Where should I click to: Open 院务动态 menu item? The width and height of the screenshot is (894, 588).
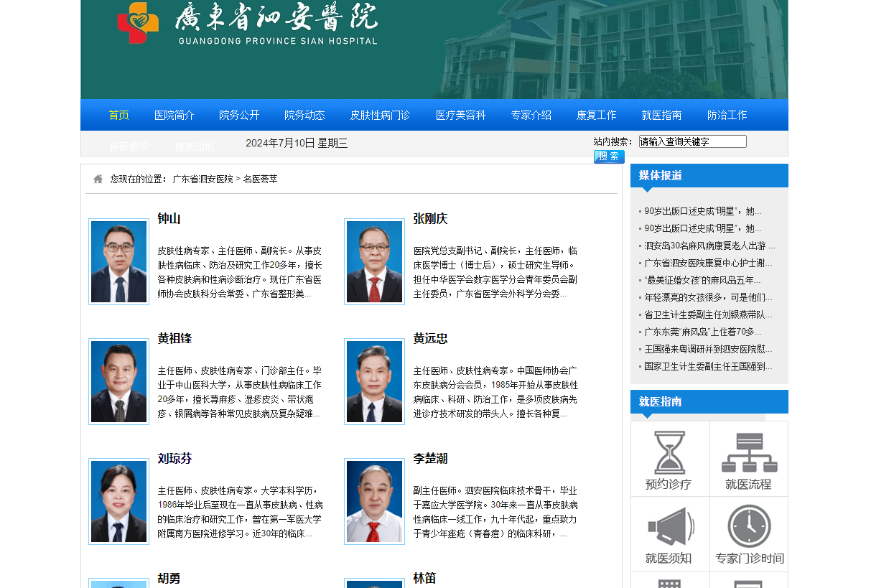click(304, 115)
